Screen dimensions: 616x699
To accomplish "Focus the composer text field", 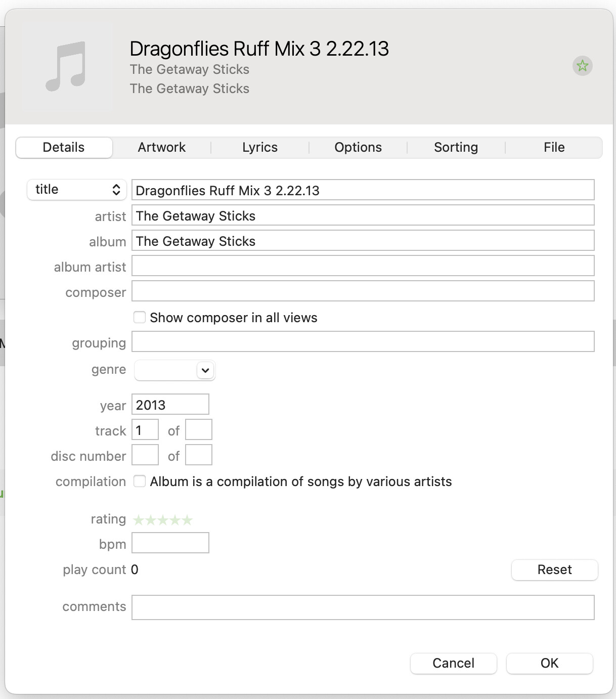I will pos(363,291).
